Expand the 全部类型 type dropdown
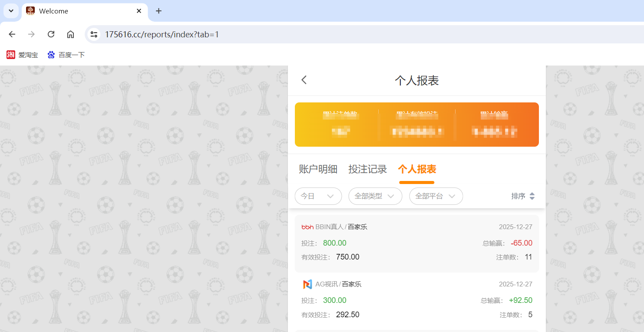Image resolution: width=644 pixels, height=332 pixels. pyautogui.click(x=375, y=196)
